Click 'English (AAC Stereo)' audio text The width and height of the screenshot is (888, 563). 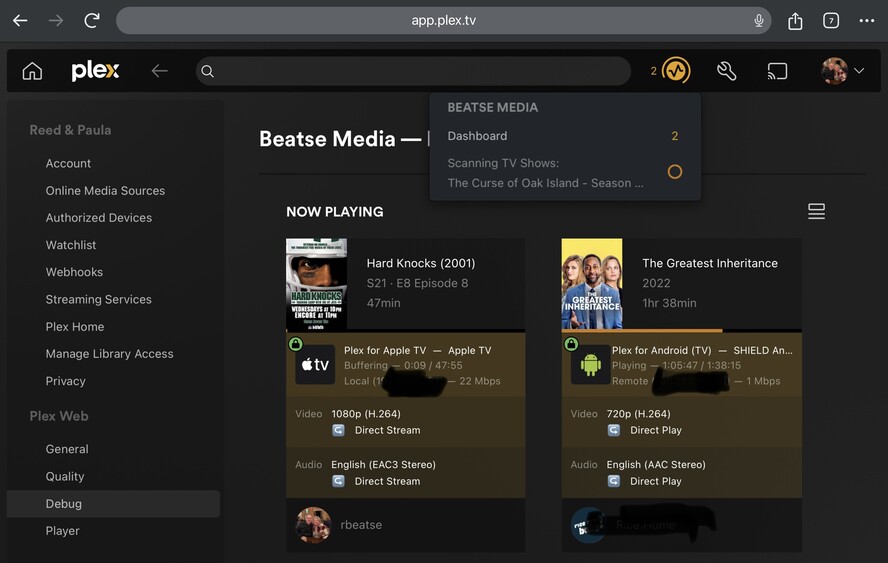click(x=656, y=464)
